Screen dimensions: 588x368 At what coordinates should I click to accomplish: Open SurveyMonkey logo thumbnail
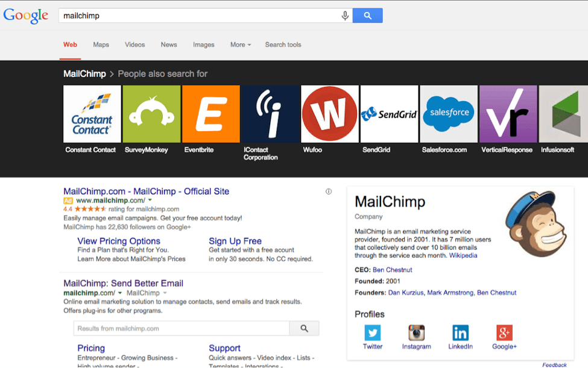pyautogui.click(x=151, y=114)
